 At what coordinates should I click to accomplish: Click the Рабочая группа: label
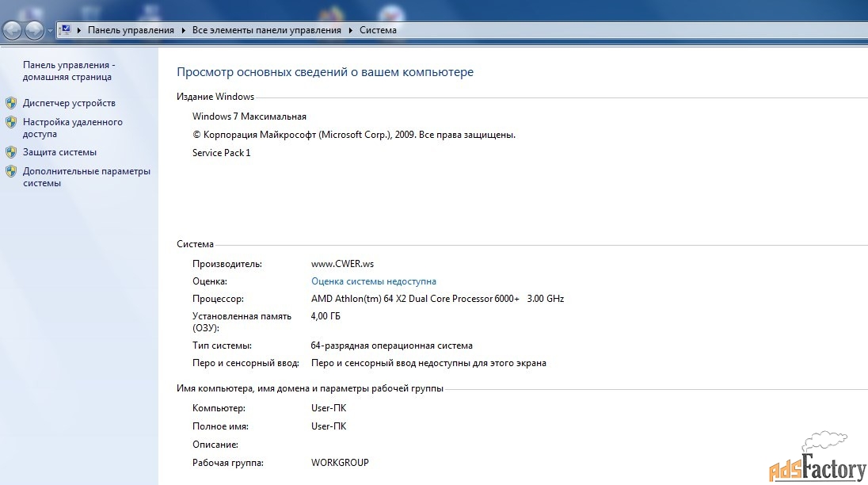click(x=228, y=463)
